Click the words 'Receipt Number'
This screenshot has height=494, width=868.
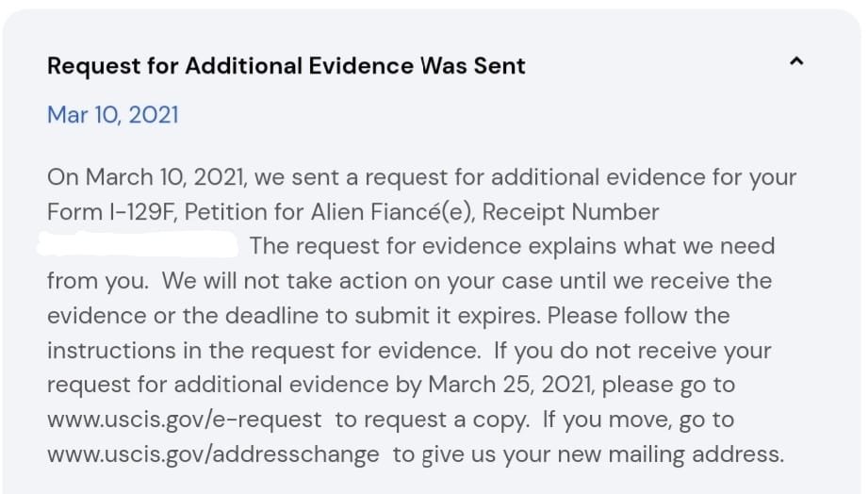pos(571,212)
